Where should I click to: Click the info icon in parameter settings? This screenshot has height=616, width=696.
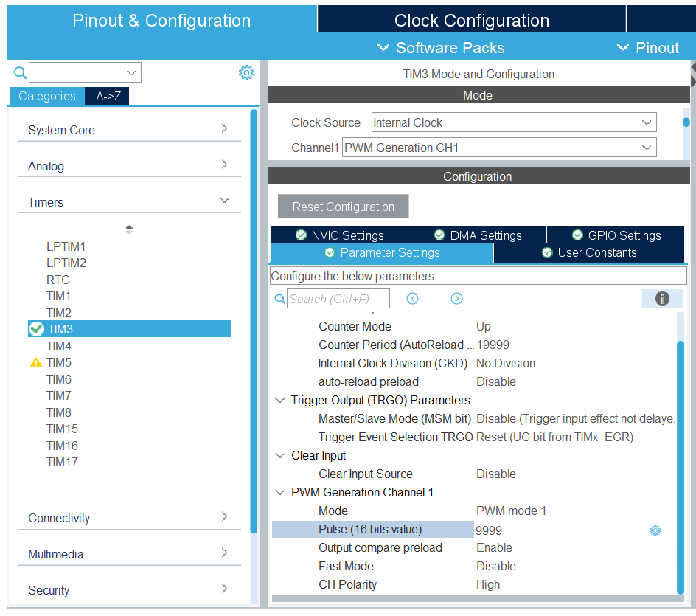click(x=661, y=298)
